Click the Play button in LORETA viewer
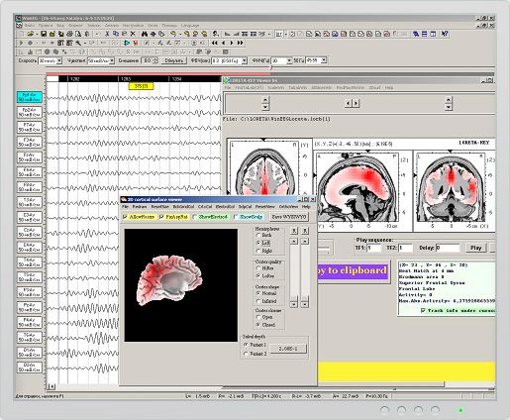510x420 pixels. point(475,248)
